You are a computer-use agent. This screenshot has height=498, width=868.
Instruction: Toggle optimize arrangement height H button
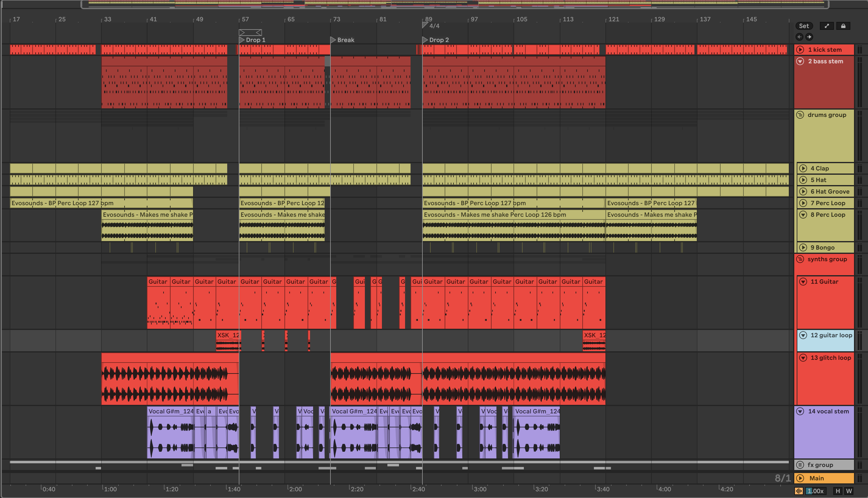(x=838, y=491)
